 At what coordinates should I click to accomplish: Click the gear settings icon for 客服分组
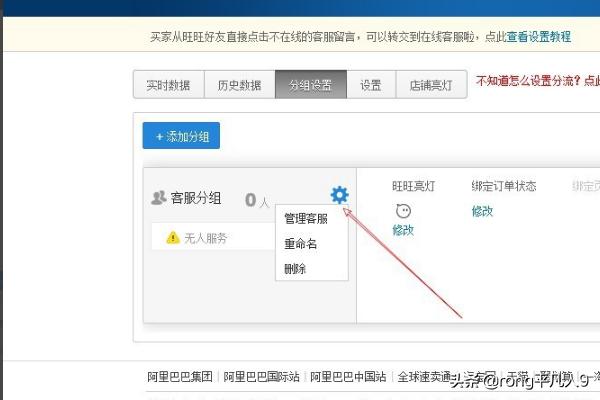pyautogui.click(x=339, y=195)
